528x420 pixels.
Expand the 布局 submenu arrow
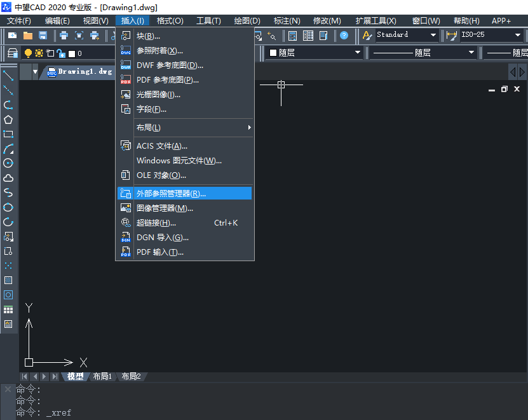tap(249, 128)
